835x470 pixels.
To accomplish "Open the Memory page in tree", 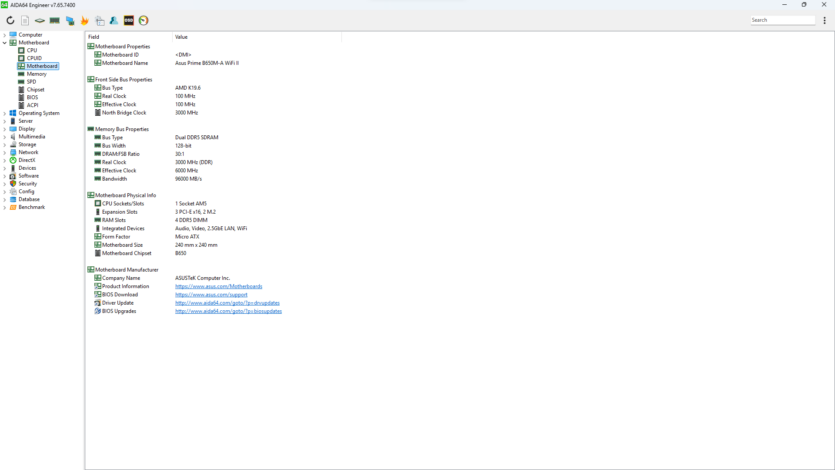I will tap(36, 74).
